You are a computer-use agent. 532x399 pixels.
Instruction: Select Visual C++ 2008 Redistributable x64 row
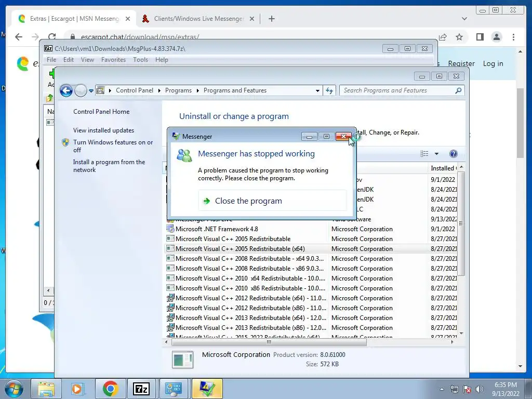coord(311,259)
